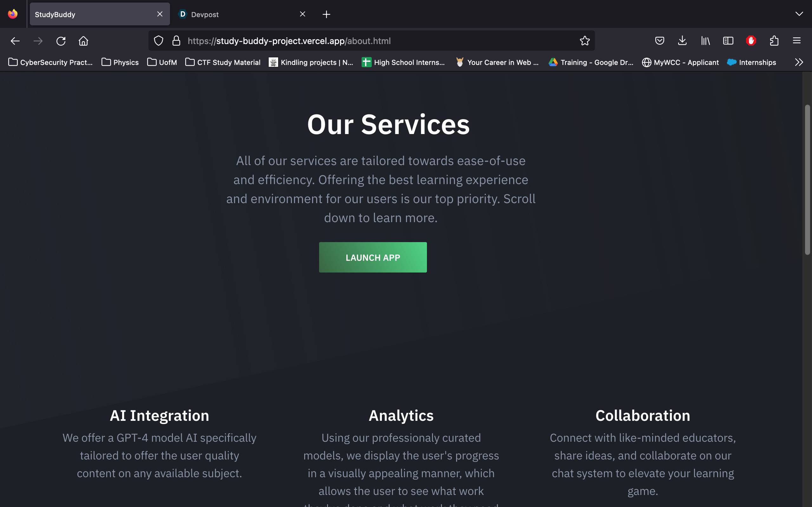Click the page's vertical scrollbar thumb
Screen dimensions: 812x507
click(807, 180)
